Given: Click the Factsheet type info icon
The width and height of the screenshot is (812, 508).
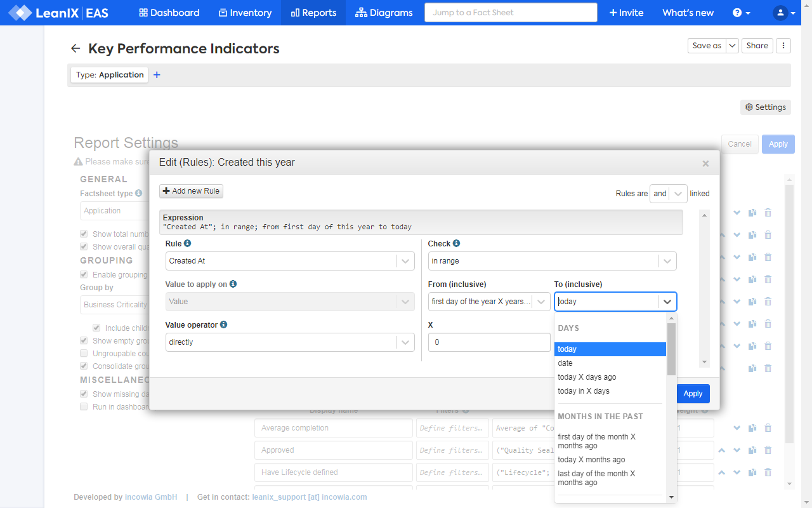Looking at the screenshot, I should 139,193.
